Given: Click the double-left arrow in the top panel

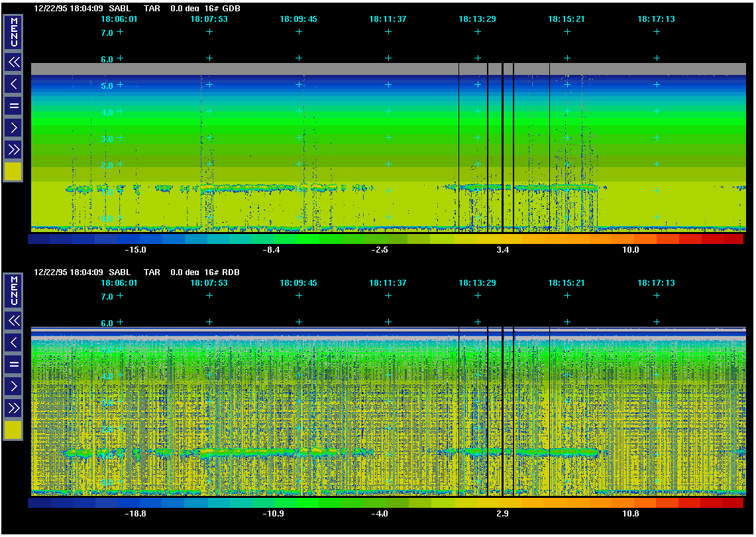Looking at the screenshot, I should [x=13, y=62].
